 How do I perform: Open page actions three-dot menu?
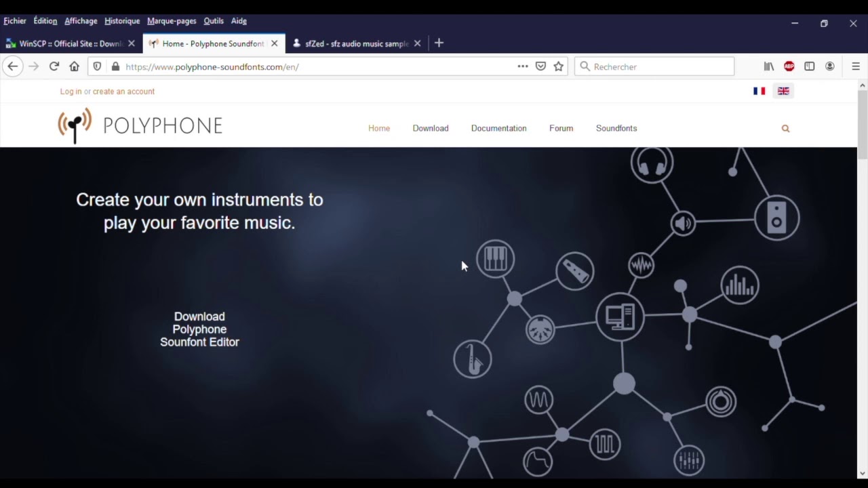(523, 66)
